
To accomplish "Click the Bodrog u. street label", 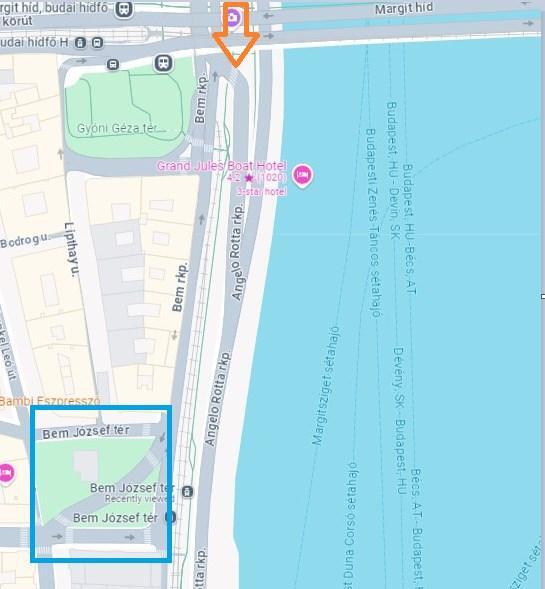I will click(x=24, y=240).
